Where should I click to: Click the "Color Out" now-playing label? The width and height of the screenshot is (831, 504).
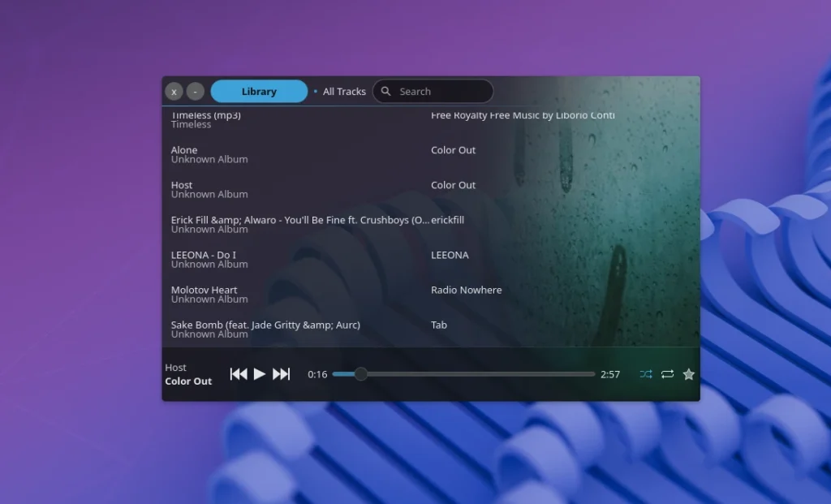pyautogui.click(x=188, y=381)
